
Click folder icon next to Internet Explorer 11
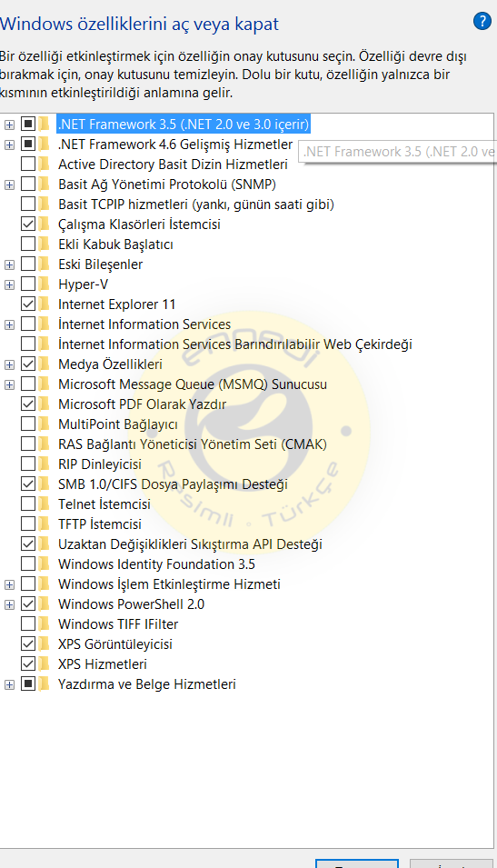45,304
